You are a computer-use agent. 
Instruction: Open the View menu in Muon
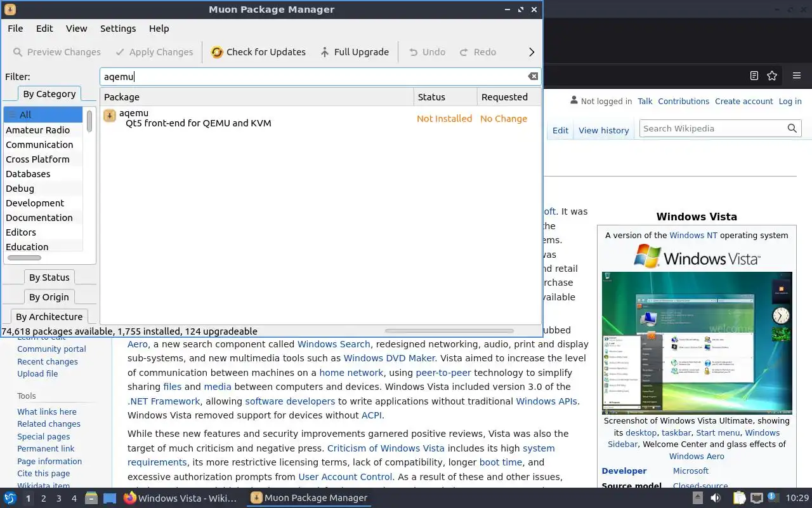tap(76, 29)
